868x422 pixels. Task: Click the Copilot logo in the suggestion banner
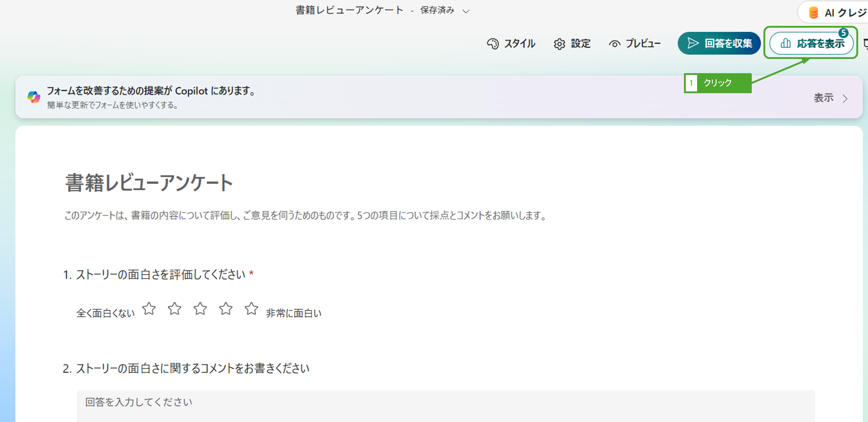34,97
